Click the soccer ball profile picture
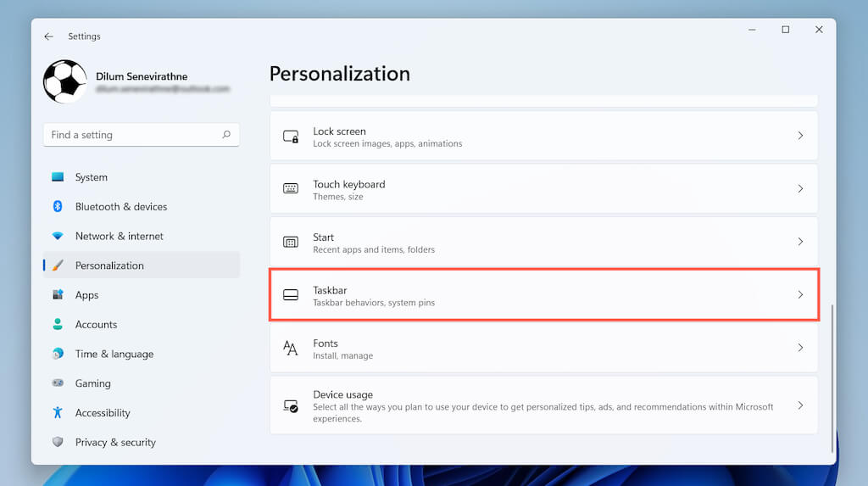This screenshot has width=868, height=486. (64, 81)
